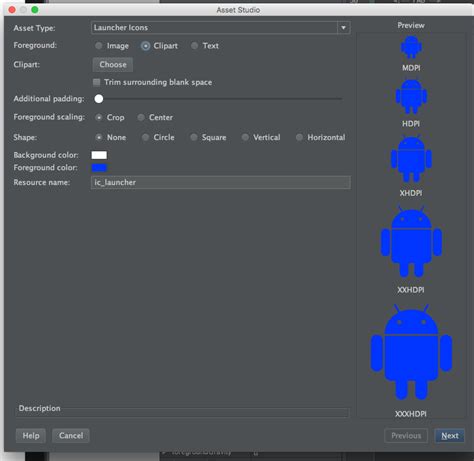Image resolution: width=474 pixels, height=461 pixels.
Task: Click the HDPI android preview icon
Action: (411, 97)
